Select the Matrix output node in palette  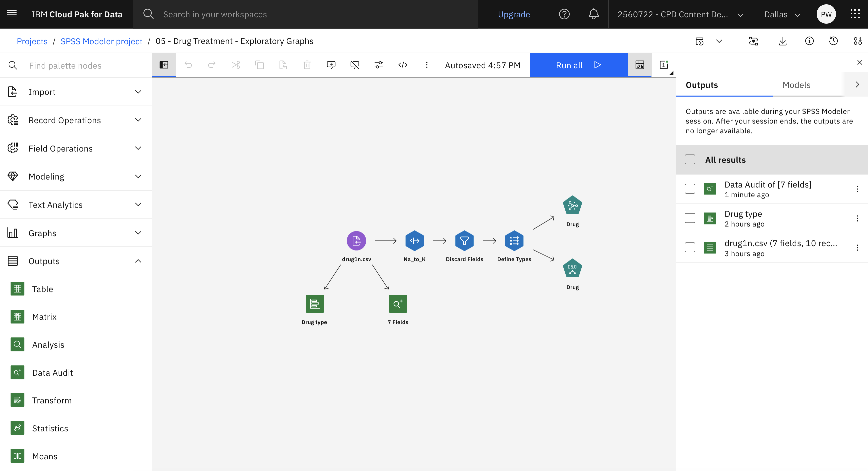(75, 317)
